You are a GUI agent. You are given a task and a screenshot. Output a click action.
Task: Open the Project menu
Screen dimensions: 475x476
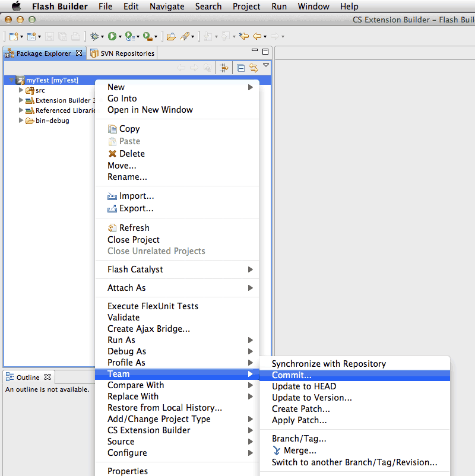(x=246, y=7)
